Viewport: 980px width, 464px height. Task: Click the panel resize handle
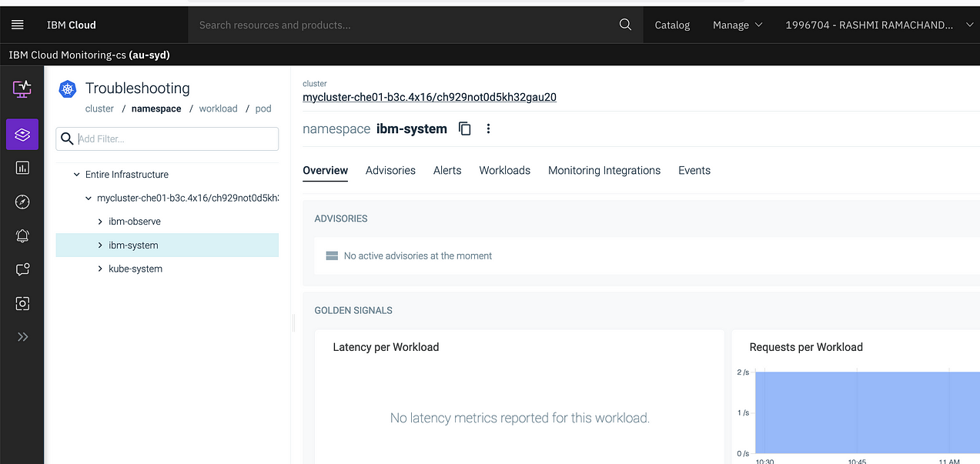(293, 322)
